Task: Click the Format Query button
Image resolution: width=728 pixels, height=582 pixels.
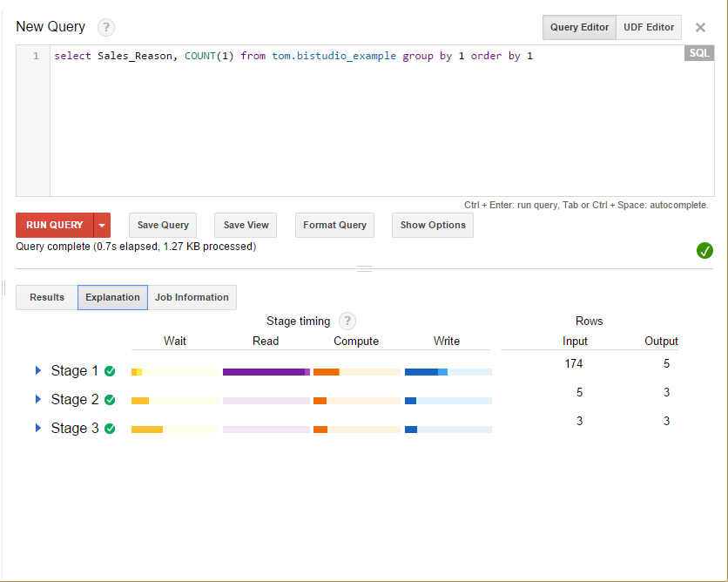Action: (x=334, y=225)
